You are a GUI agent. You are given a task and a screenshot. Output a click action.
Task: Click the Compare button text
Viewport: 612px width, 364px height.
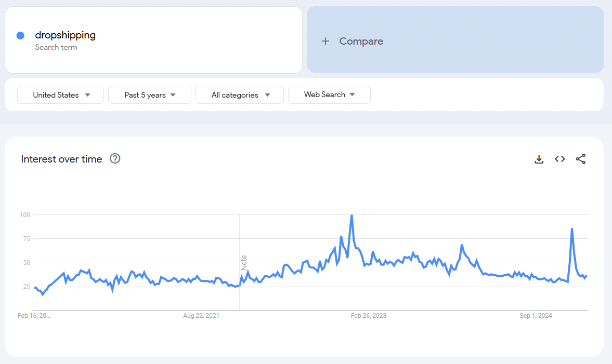click(361, 41)
